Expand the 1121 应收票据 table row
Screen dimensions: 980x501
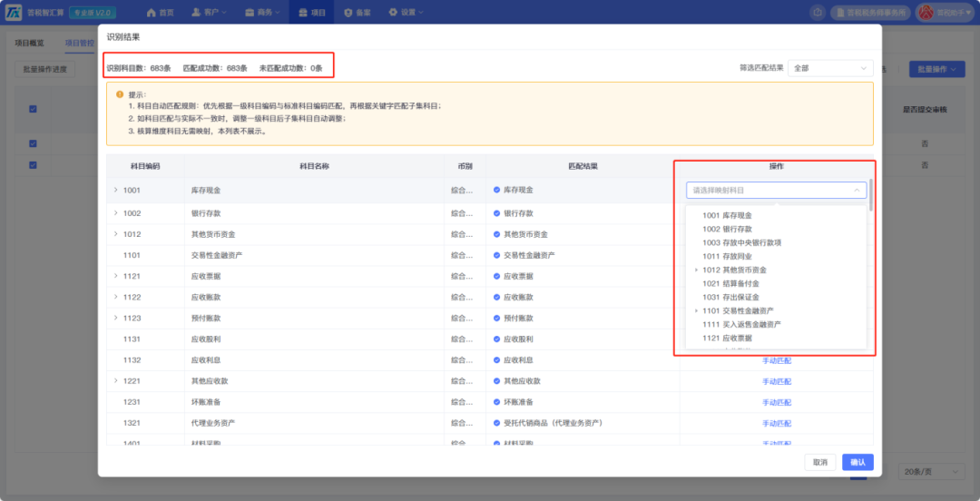[x=115, y=276]
